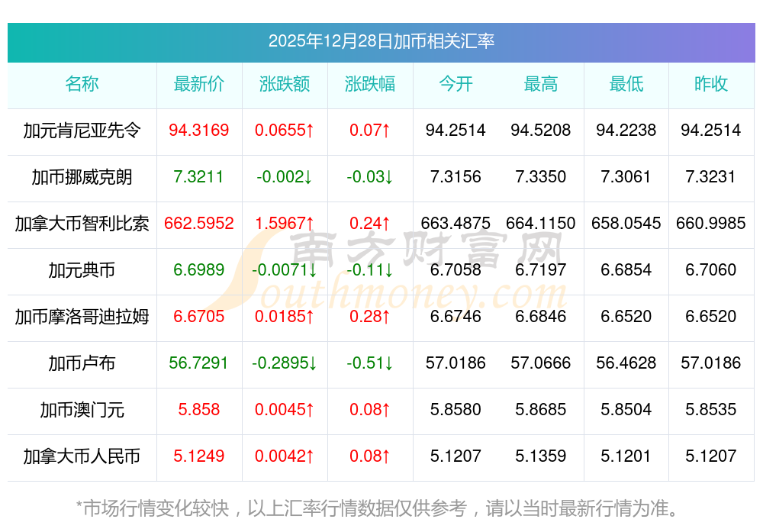763x532 pixels.
Task: Select the row name 加拿大币人民币
Action: (x=82, y=456)
